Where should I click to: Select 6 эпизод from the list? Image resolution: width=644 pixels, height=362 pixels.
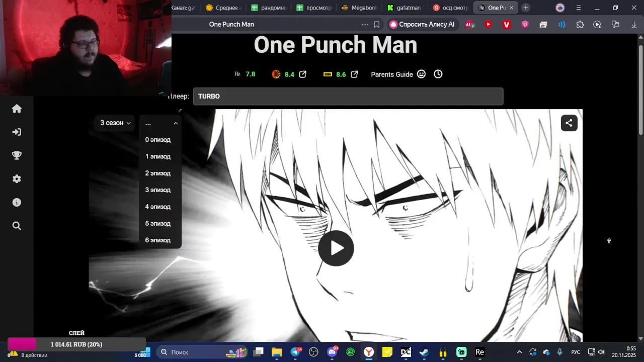click(x=158, y=240)
